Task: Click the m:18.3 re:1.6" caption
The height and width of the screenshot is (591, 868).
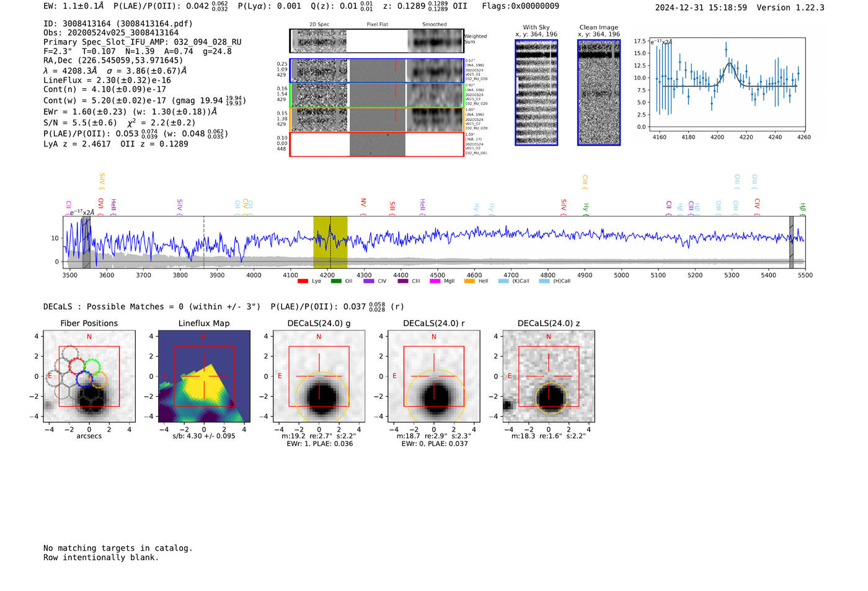Action: click(549, 436)
